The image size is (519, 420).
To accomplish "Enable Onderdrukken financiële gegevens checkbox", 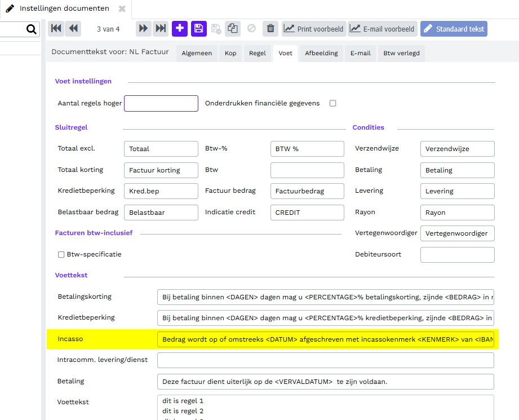I will click(332, 103).
